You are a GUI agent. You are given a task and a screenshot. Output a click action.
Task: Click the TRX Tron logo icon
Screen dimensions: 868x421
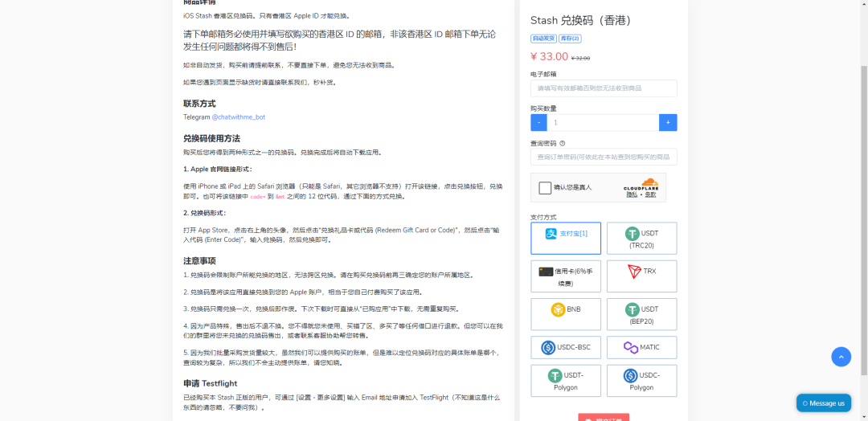click(634, 272)
